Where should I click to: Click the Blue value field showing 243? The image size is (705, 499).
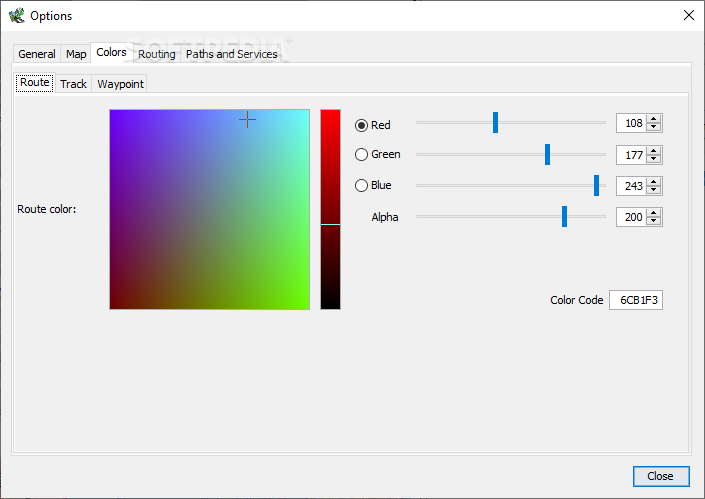(631, 186)
